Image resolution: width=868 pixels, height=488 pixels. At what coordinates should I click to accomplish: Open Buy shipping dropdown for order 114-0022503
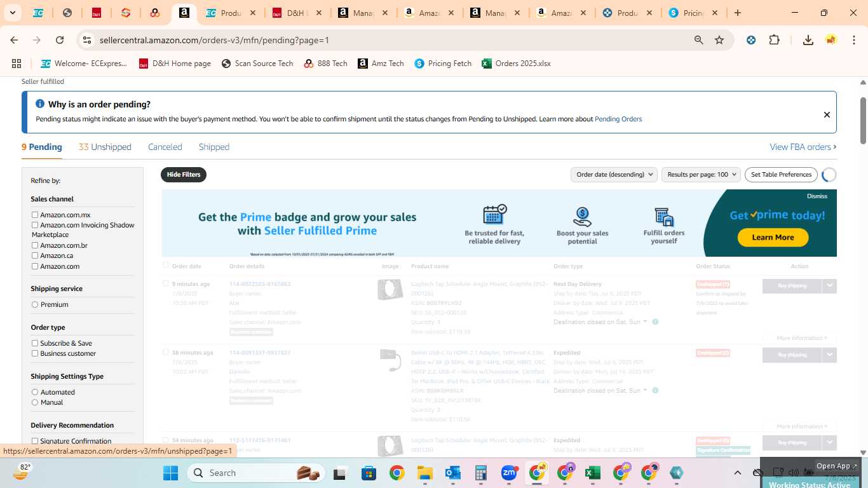tap(829, 286)
